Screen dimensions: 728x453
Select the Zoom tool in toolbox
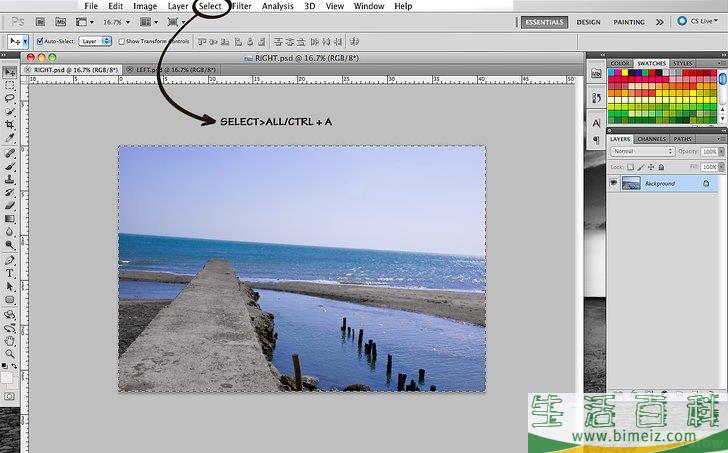tap(10, 354)
